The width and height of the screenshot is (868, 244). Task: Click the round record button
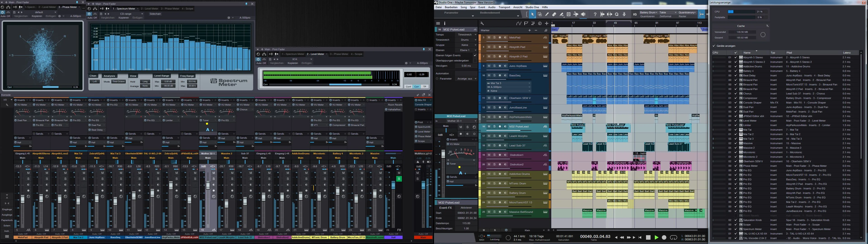(x=664, y=238)
